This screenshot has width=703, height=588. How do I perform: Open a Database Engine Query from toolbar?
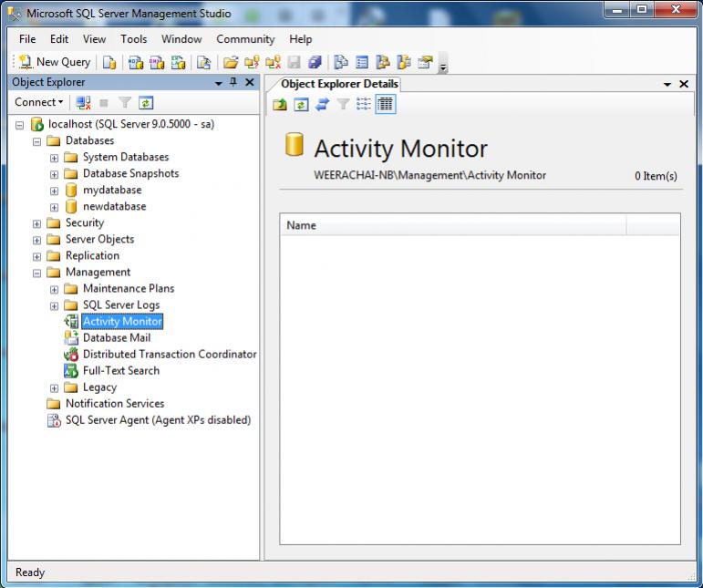coord(109,62)
